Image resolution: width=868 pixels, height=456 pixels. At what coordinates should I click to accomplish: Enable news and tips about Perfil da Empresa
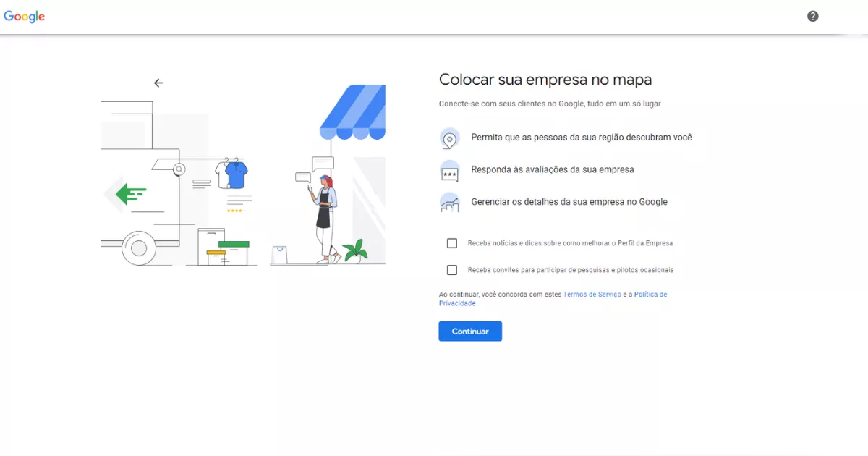pos(452,243)
